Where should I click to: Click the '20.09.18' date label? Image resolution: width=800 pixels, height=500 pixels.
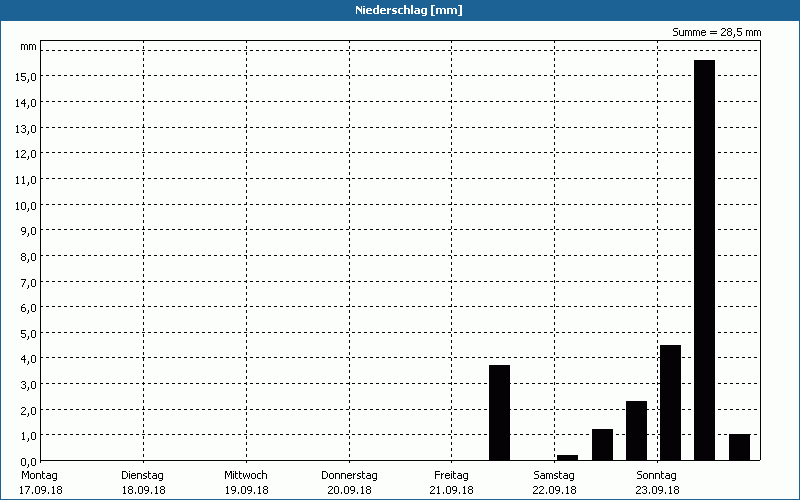click(349, 490)
